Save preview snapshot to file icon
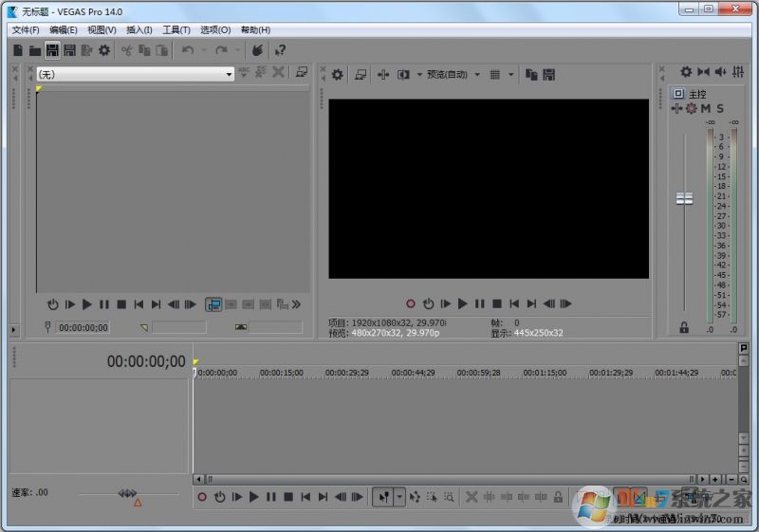 pos(549,75)
